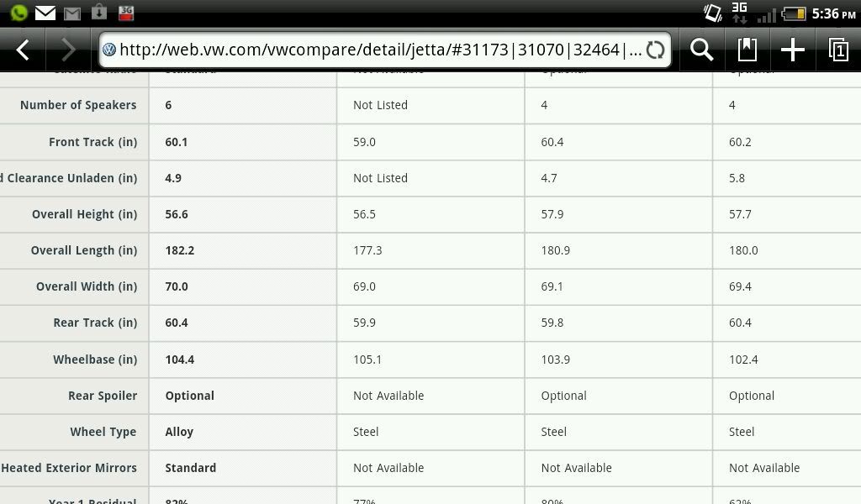Tap the white envelope mail notification
Screen dimensions: 861x504
[45, 13]
